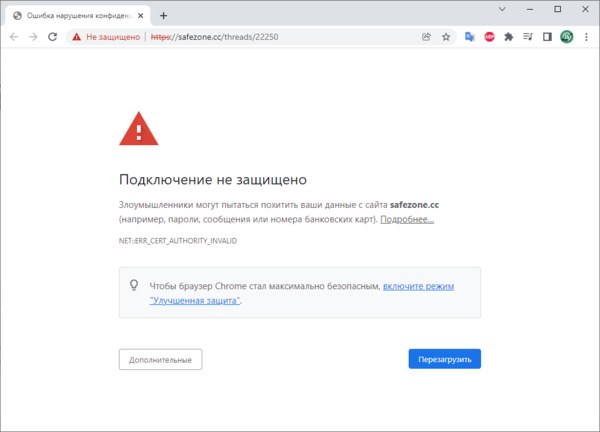Go back to the previous page
Image resolution: width=600 pixels, height=432 pixels.
[x=13, y=37]
